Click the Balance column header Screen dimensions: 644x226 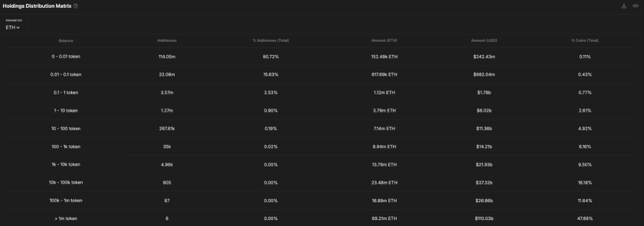pyautogui.click(x=66, y=41)
